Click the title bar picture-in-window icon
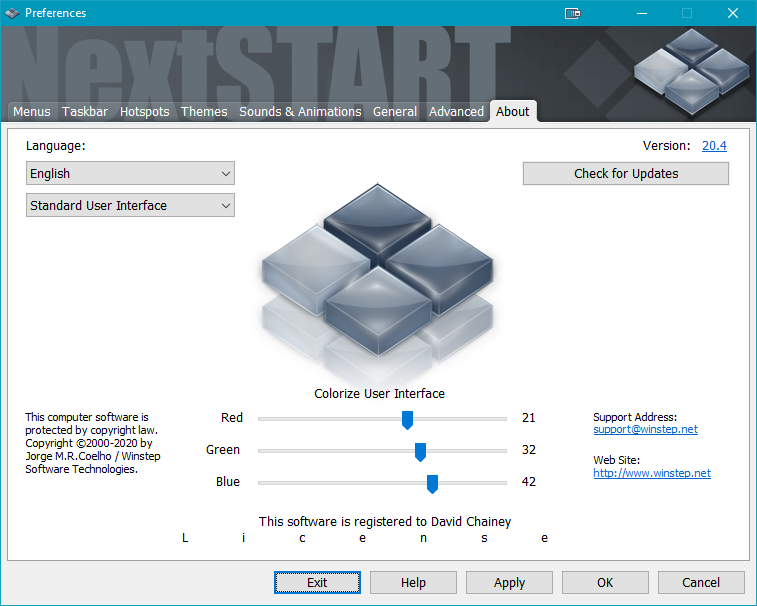This screenshot has width=757, height=606. point(573,13)
